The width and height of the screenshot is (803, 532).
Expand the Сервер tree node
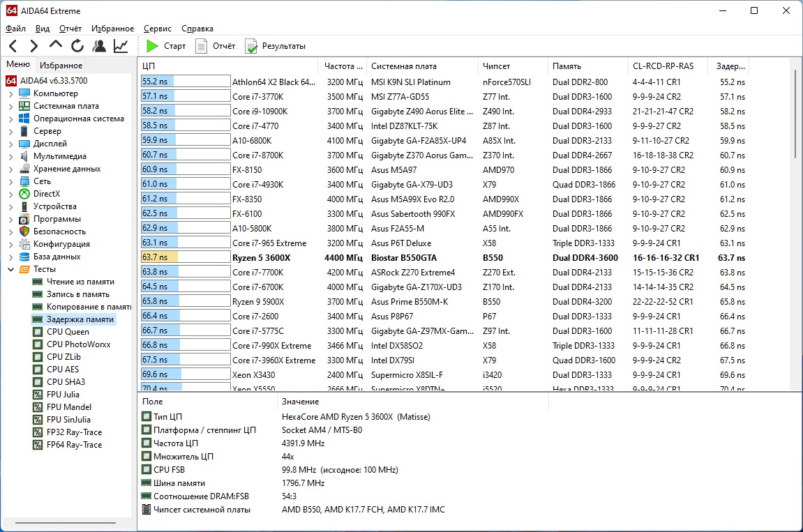10,132
